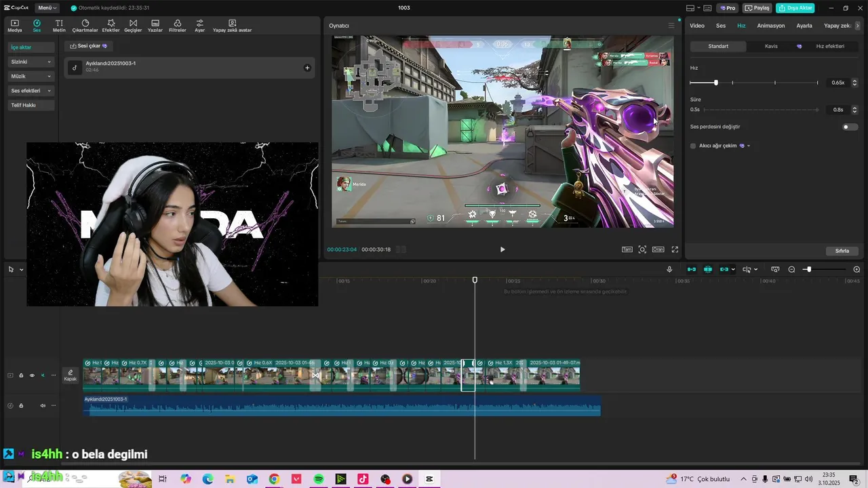Adjust Hız speed value stepper

(x=854, y=83)
